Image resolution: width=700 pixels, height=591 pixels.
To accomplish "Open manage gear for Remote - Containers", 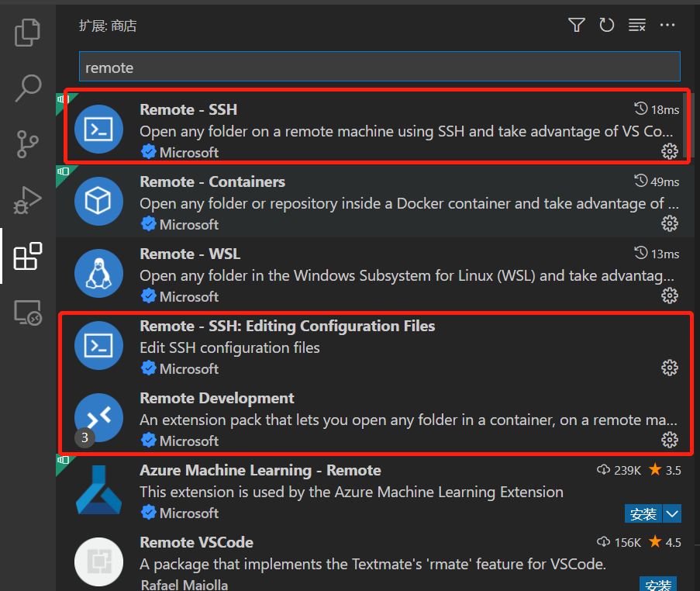I will 670,224.
